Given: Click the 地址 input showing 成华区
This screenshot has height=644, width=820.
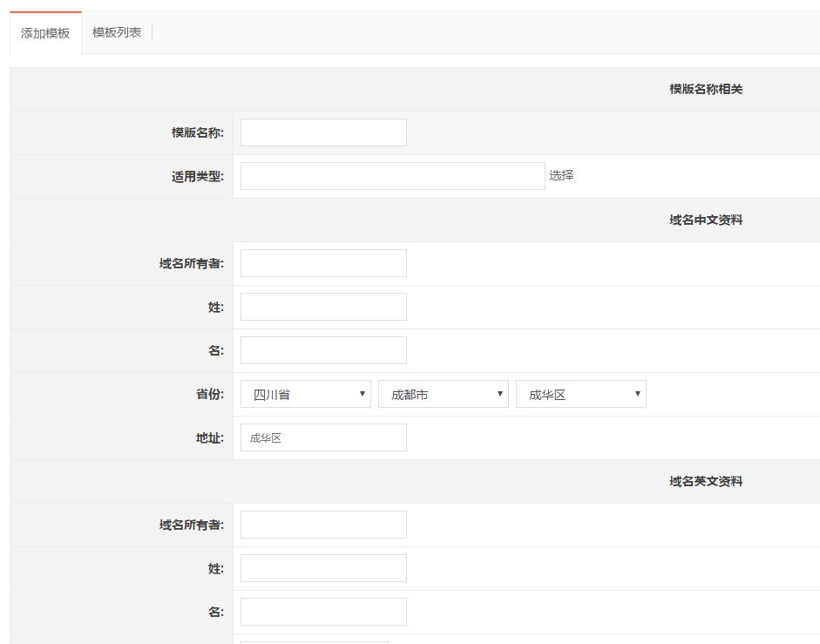Looking at the screenshot, I should pos(323,437).
